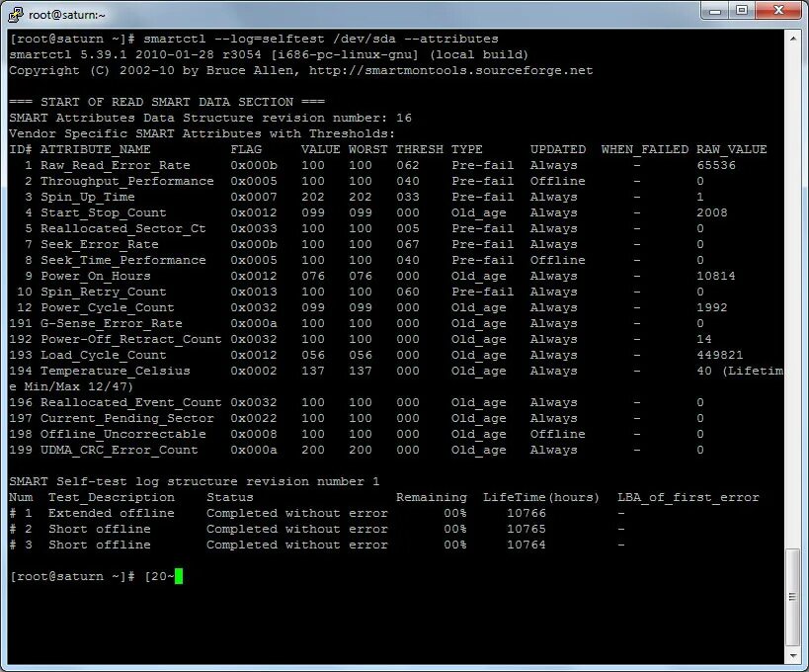Viewport: 809px width, 672px height.
Task: Click the scrollbar down arrow
Action: click(793, 656)
